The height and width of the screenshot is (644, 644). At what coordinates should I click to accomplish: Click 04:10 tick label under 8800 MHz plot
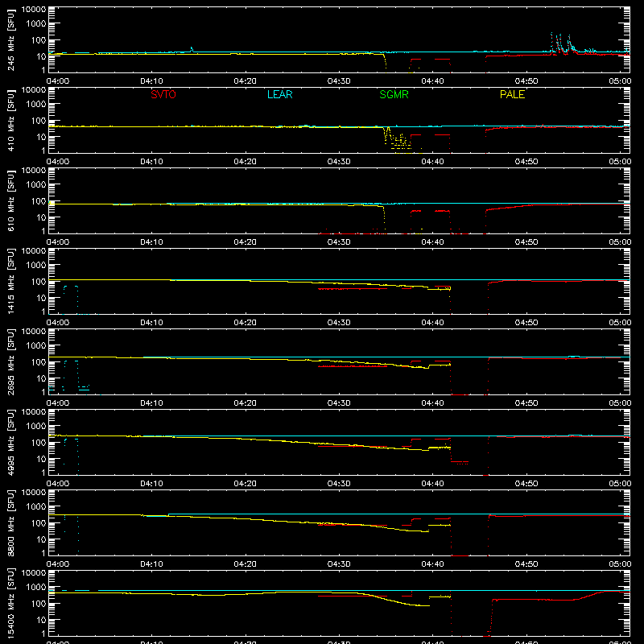click(x=151, y=564)
